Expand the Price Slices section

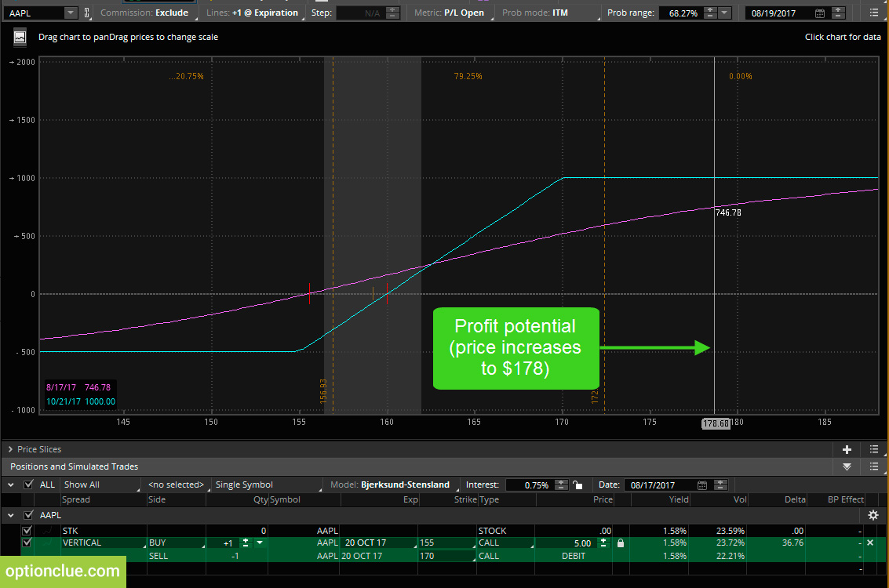(10, 449)
